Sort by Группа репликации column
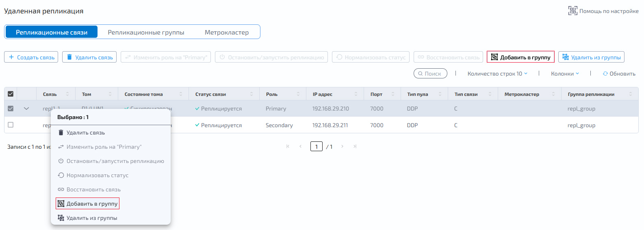Screen dimensions: 644x230 point(631,94)
